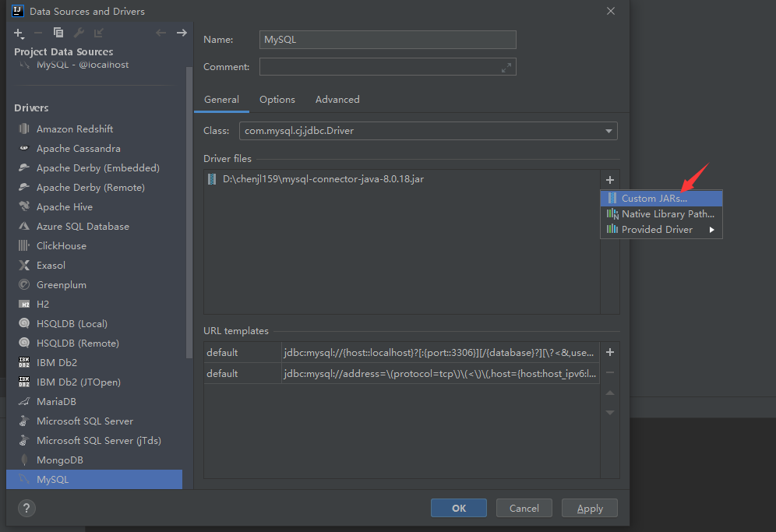
Task: Click the remove data source minus icon
Action: click(38, 33)
